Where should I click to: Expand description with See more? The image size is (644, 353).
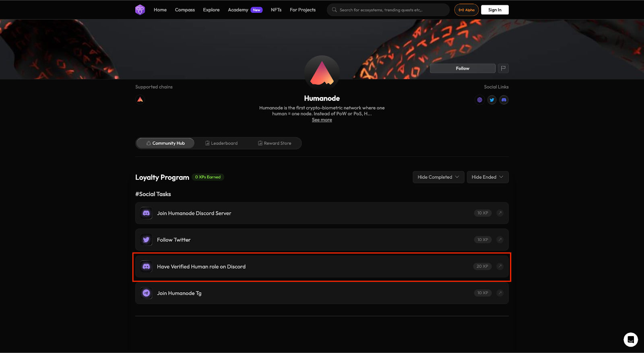pyautogui.click(x=322, y=120)
